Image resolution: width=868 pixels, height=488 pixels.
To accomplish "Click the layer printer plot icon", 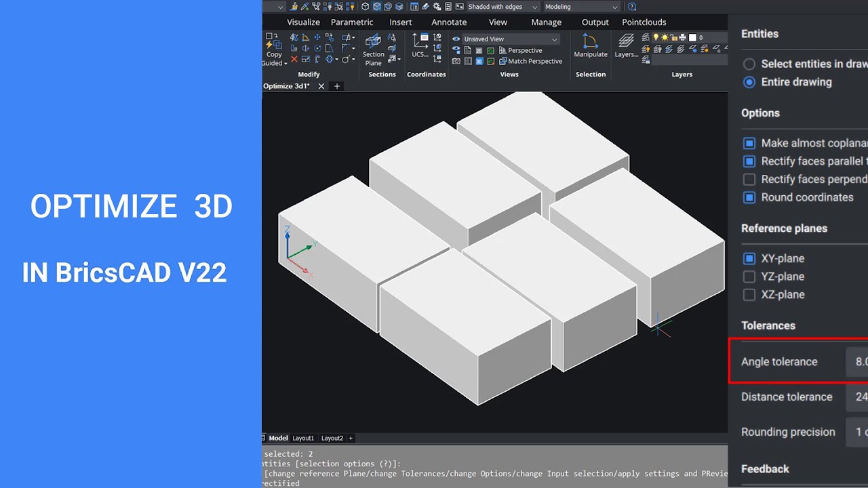I will click(683, 38).
